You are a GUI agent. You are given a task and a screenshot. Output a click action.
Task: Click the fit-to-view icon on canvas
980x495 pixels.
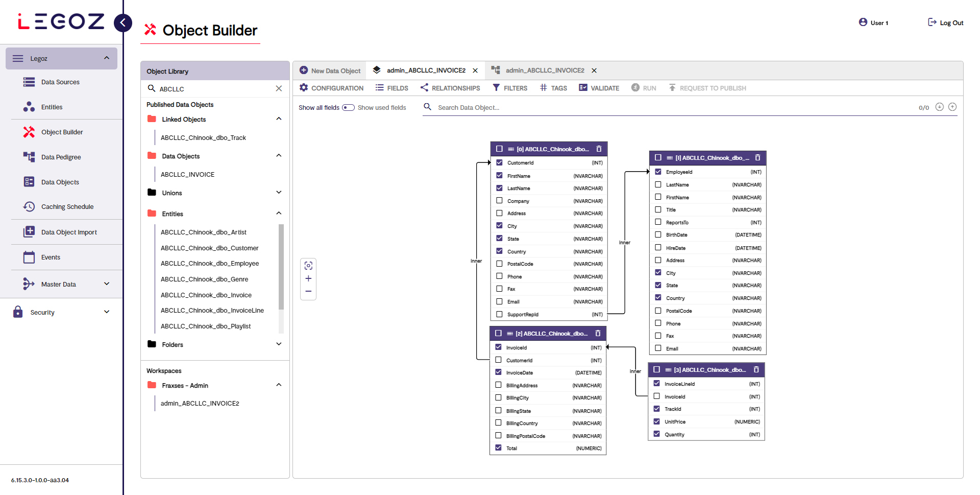coord(308,266)
